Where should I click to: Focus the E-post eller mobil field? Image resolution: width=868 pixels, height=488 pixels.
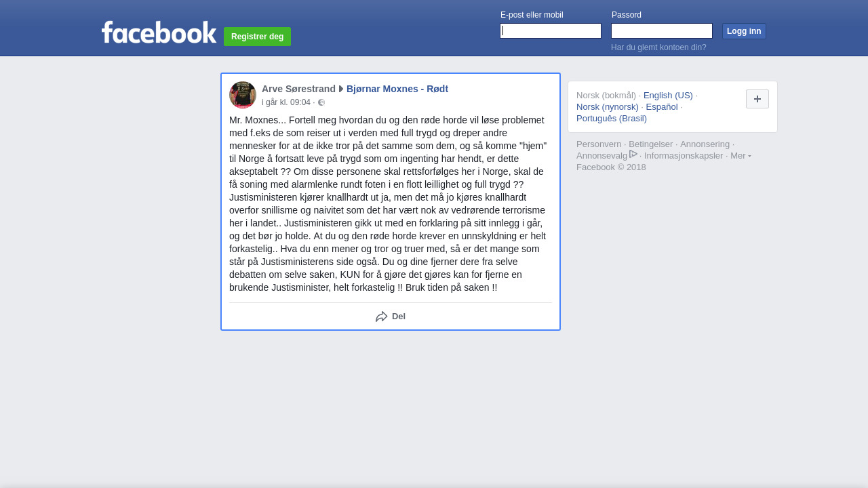click(551, 31)
